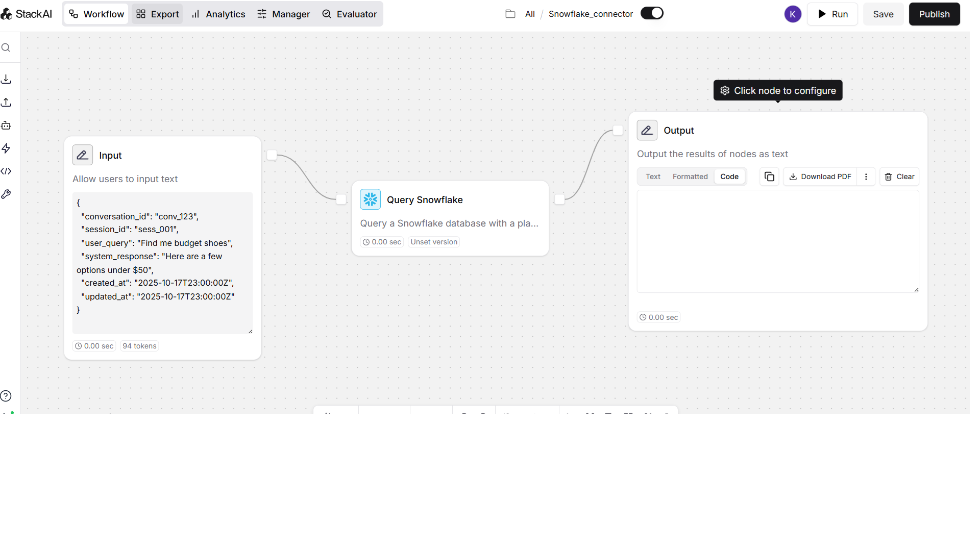The image size is (980, 551).
Task: Click the download/import icon in sidebar
Action: [x=6, y=79]
